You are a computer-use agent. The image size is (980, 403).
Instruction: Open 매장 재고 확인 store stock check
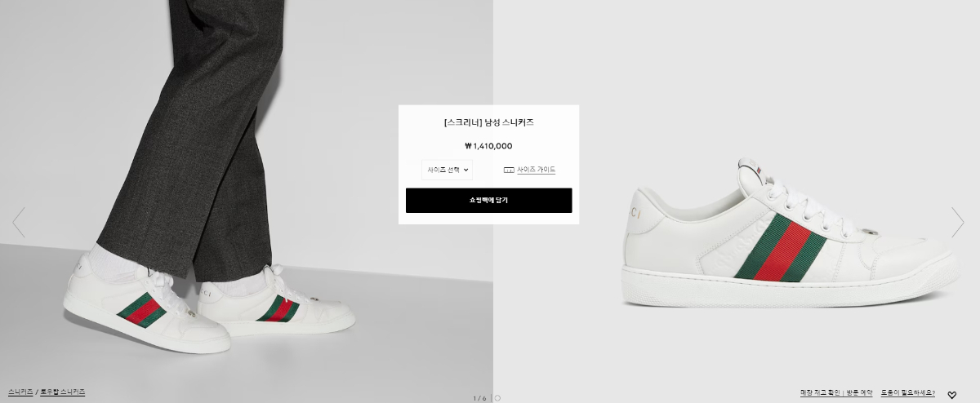coord(821,393)
